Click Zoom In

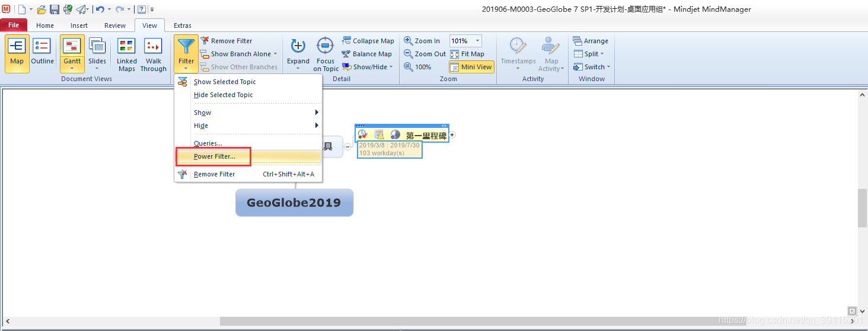coord(422,41)
